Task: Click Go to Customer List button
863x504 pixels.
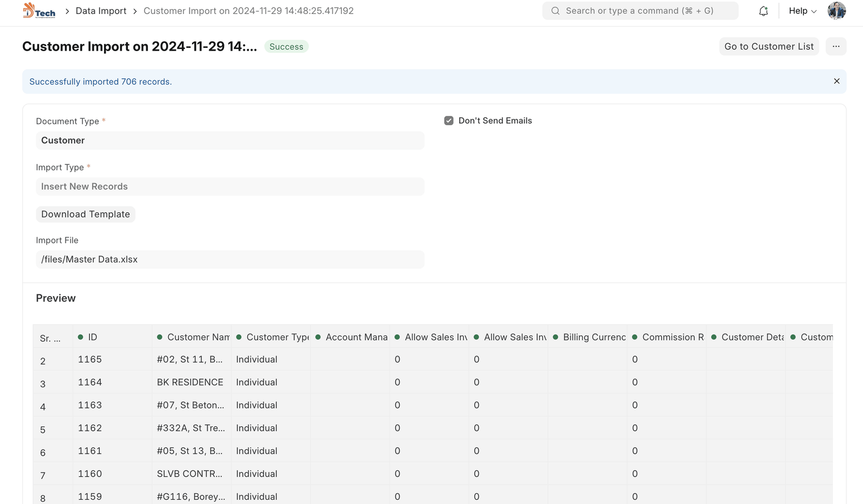Action: tap(769, 46)
